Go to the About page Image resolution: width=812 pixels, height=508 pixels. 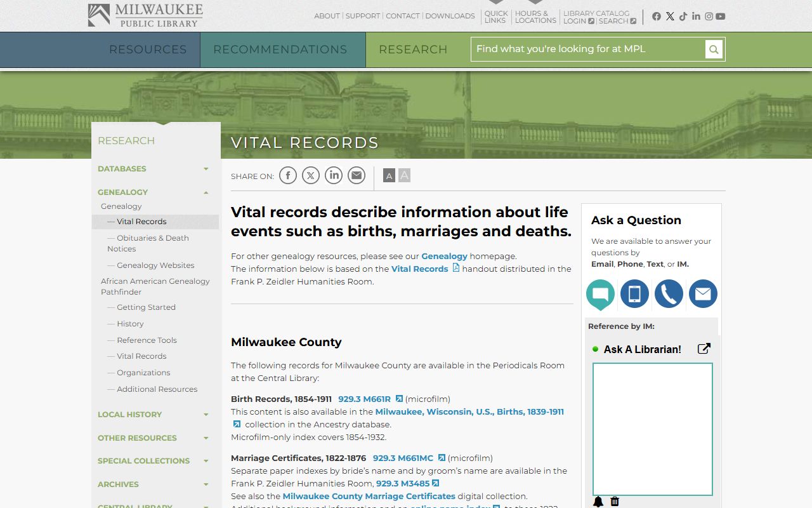click(x=327, y=16)
